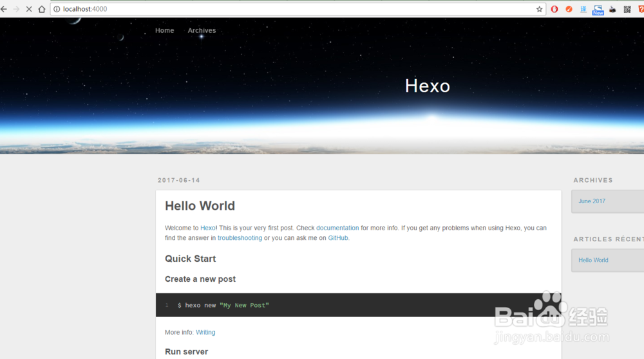
Task: Open the GitHub link
Action: pyautogui.click(x=337, y=237)
